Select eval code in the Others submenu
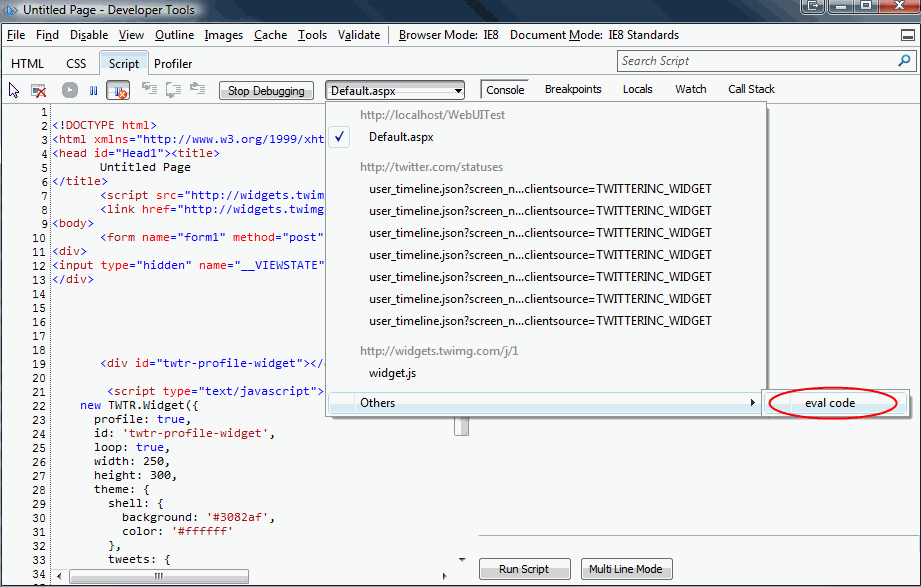Image resolution: width=921 pixels, height=587 pixels. pos(830,403)
